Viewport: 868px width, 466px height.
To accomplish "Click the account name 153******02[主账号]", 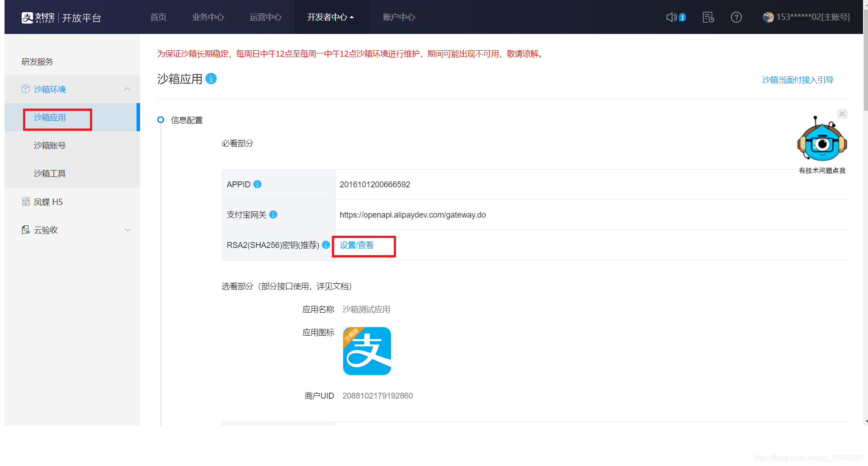I will pyautogui.click(x=813, y=17).
